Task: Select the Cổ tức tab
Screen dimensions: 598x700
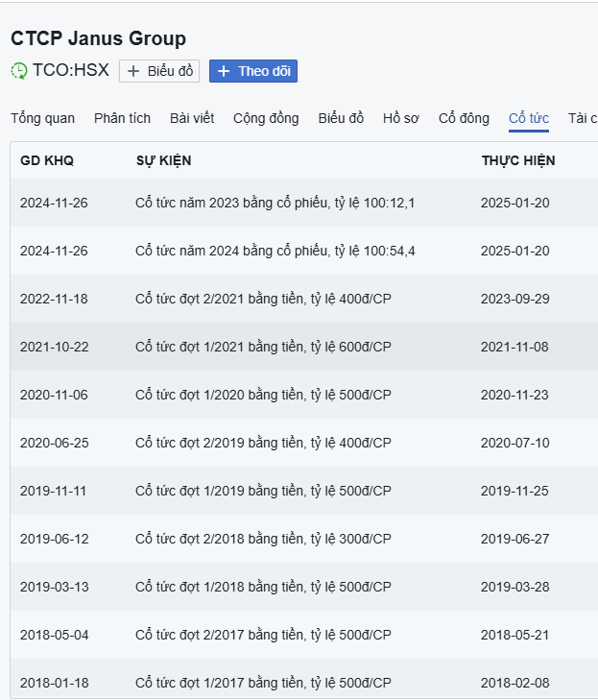Action: pos(529,118)
